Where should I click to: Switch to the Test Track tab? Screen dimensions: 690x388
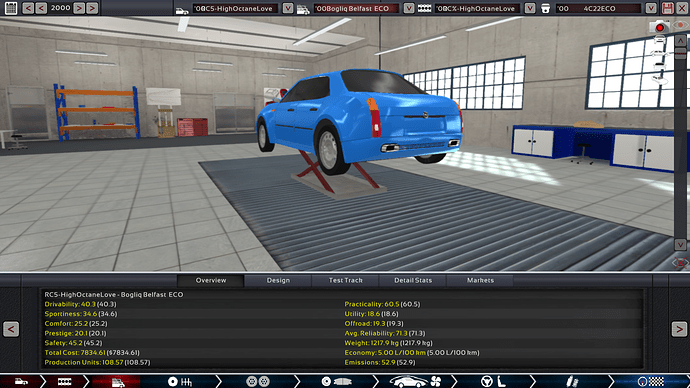tap(345, 280)
